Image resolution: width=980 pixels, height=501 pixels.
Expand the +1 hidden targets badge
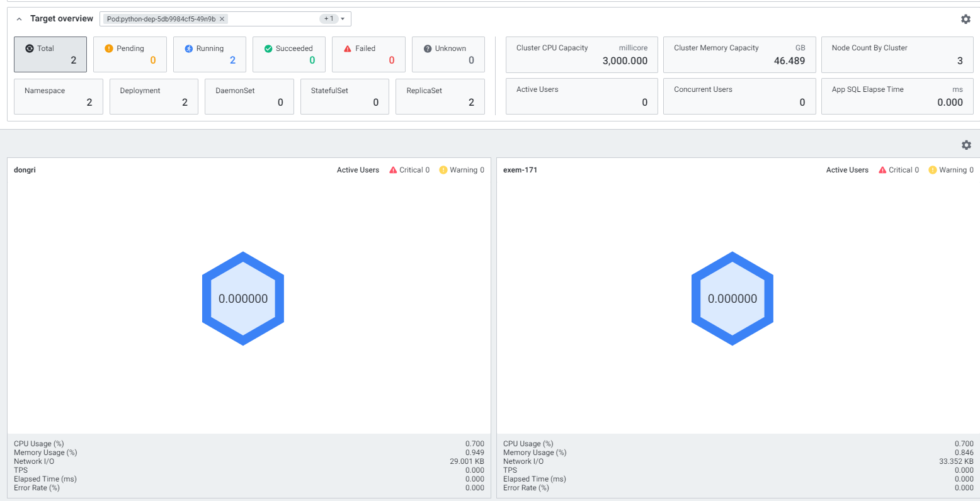[329, 19]
